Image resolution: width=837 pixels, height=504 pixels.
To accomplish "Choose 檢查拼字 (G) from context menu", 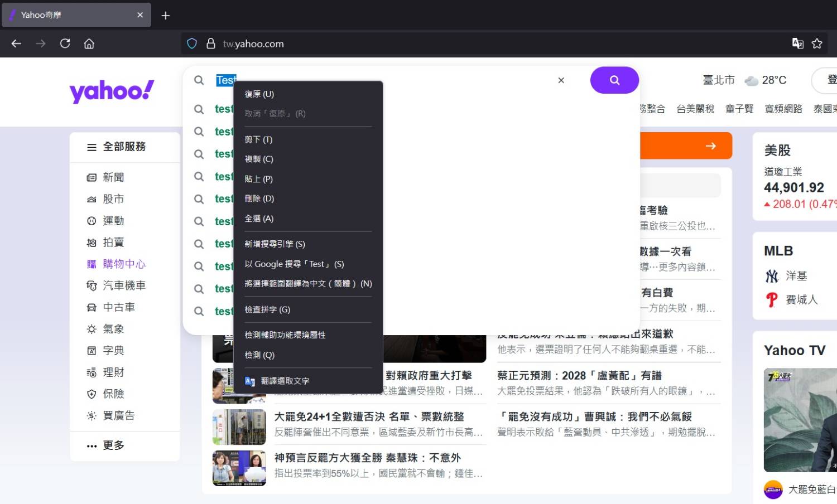I will click(x=308, y=309).
